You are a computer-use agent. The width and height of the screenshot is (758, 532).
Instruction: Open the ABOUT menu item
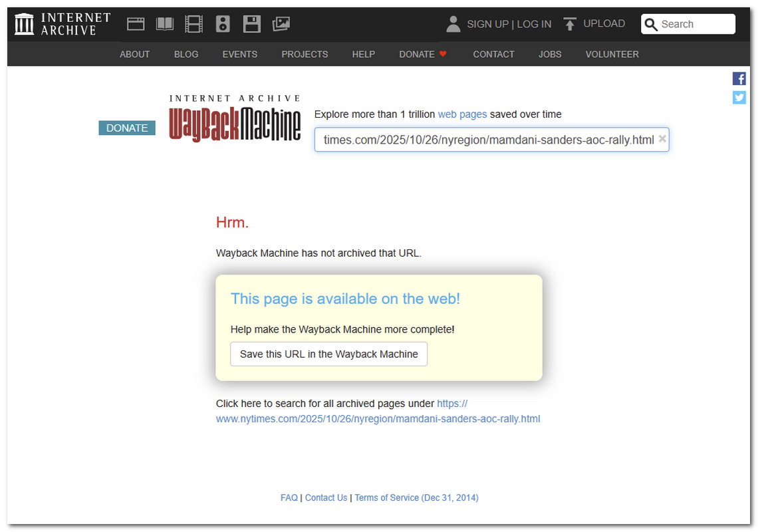[x=134, y=54]
